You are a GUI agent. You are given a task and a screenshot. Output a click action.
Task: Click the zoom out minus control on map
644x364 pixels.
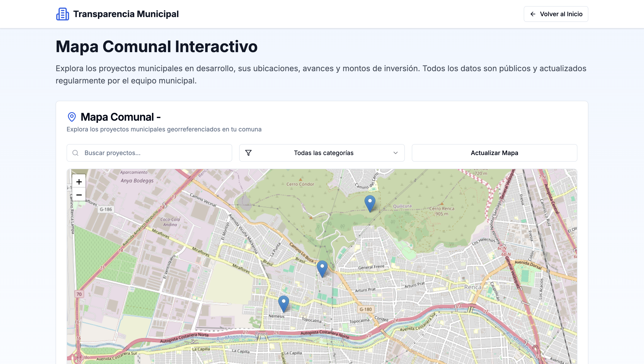tap(79, 194)
